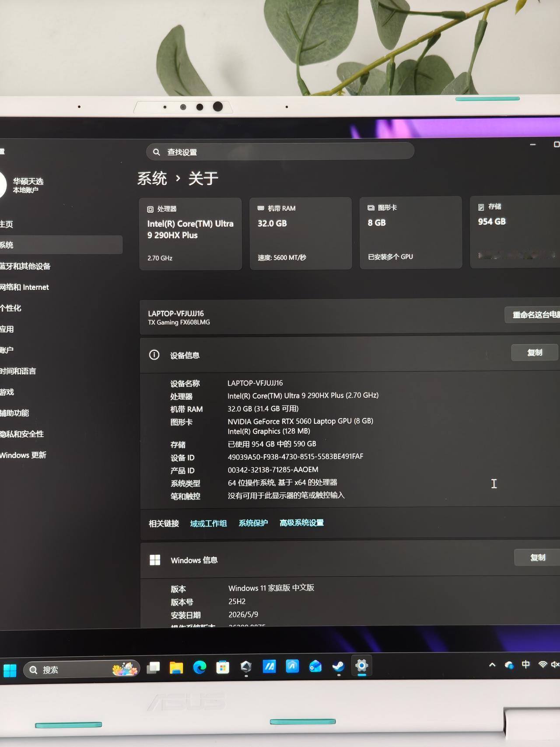Open the Wi-Fi network tray icon
This screenshot has height=747, width=560.
542,664
